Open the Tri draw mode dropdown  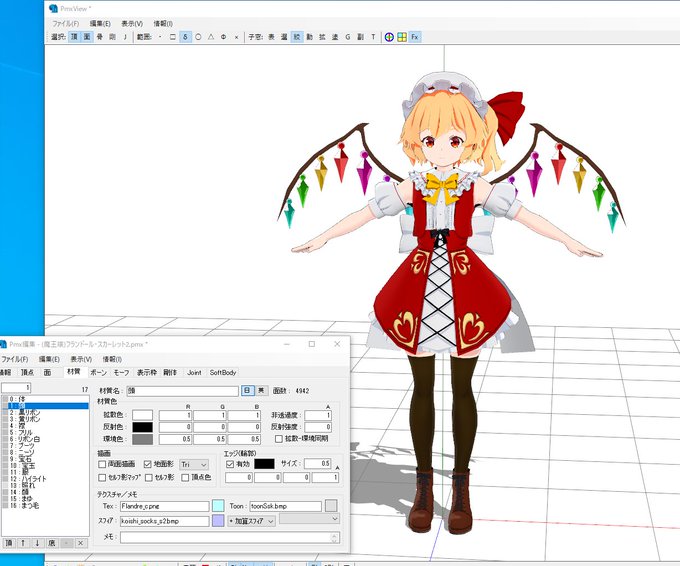point(194,465)
